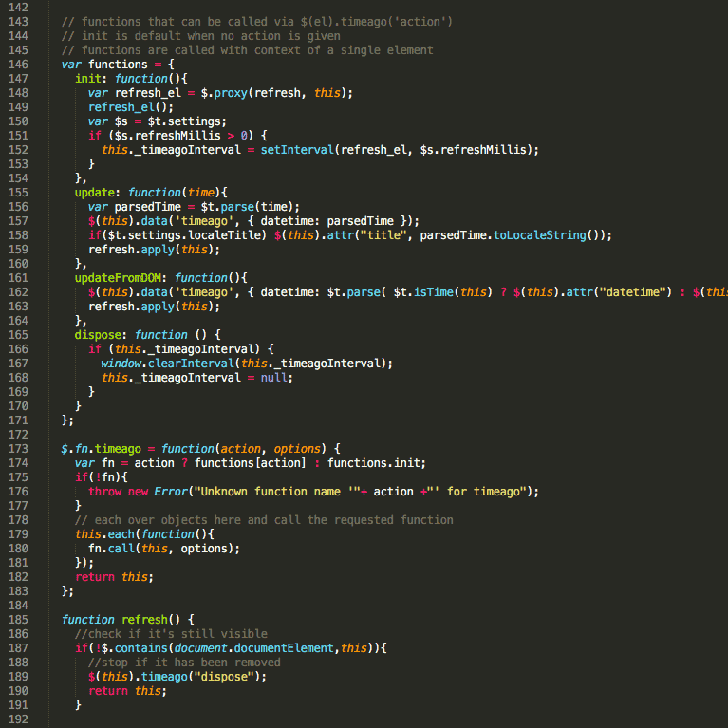Click the 'updateFromDOM' key on line 161
728x728 pixels.
pyautogui.click(x=118, y=278)
